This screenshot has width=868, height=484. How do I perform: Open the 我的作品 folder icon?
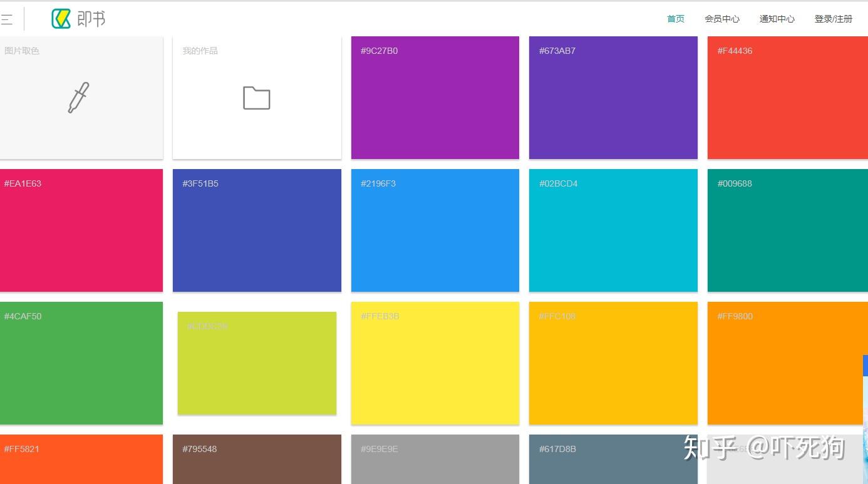click(x=257, y=98)
